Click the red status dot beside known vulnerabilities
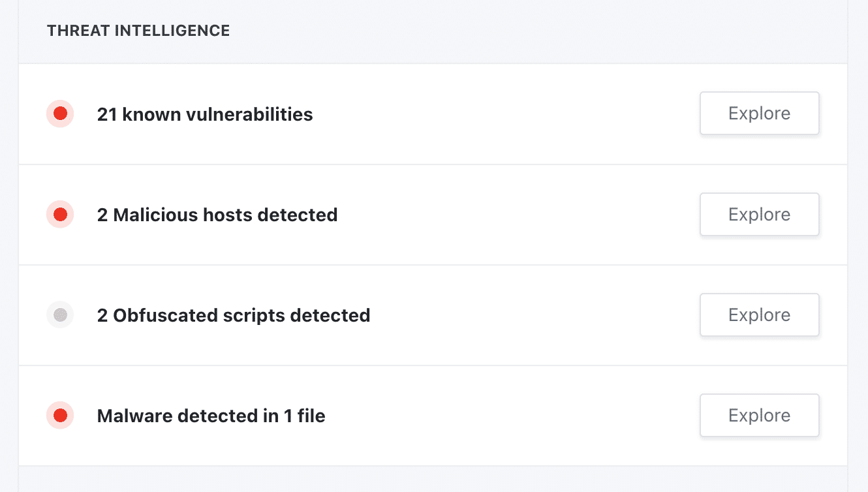 (x=60, y=114)
